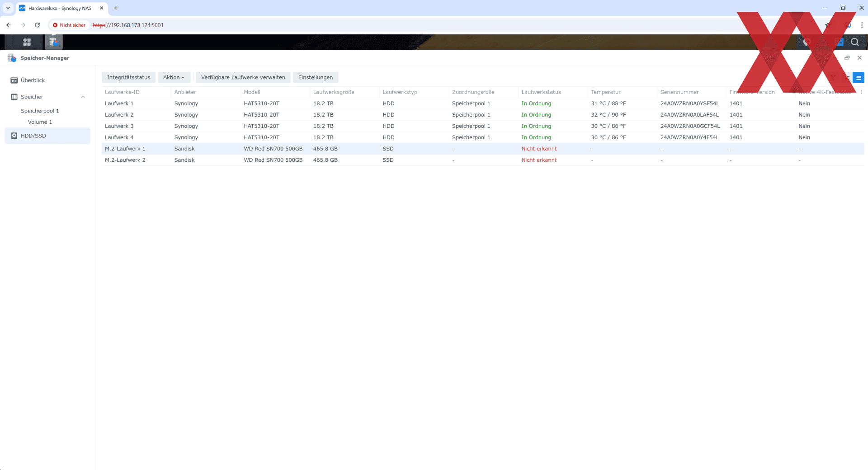The image size is (868, 470).
Task: Select the Laufwerk 1 row
Action: pos(483,103)
